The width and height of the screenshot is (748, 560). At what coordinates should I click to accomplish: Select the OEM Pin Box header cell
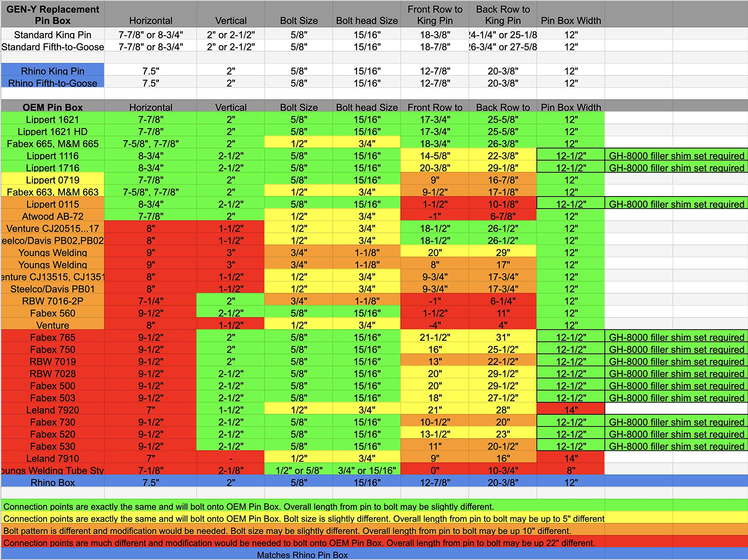click(x=52, y=107)
